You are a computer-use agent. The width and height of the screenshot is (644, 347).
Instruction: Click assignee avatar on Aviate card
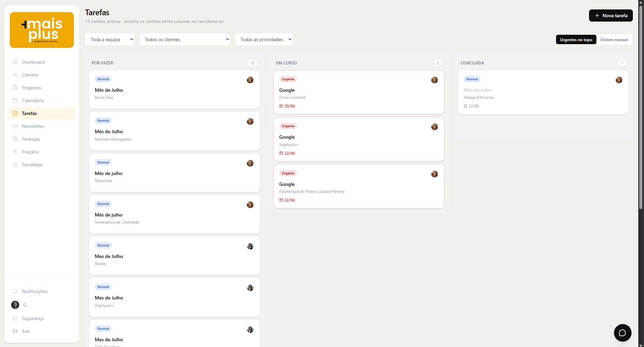tap(250, 246)
